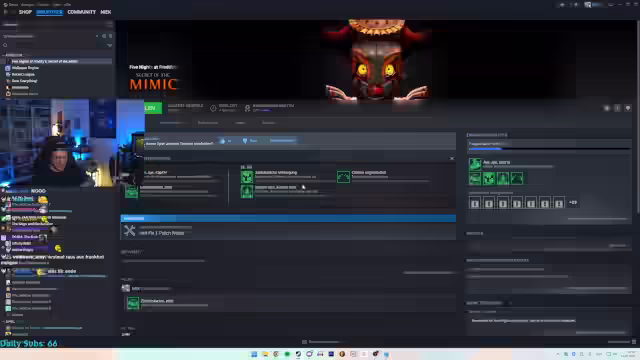
Task: Add the game to favorites with the heart icon
Action: pyautogui.click(x=628, y=108)
